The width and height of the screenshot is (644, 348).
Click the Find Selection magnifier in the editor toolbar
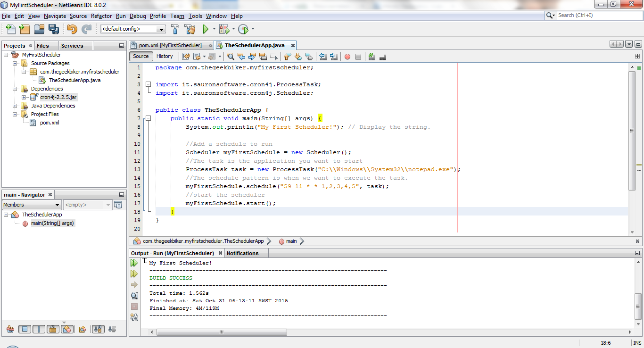pyautogui.click(x=231, y=57)
